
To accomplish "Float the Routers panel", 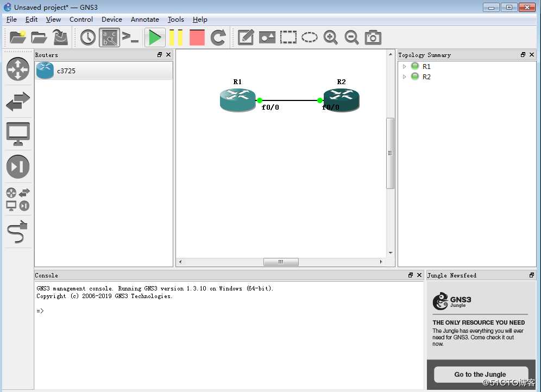I will 159,54.
